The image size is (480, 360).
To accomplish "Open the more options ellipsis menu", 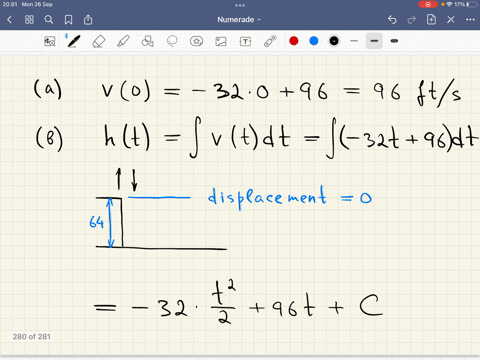I will [x=470, y=20].
